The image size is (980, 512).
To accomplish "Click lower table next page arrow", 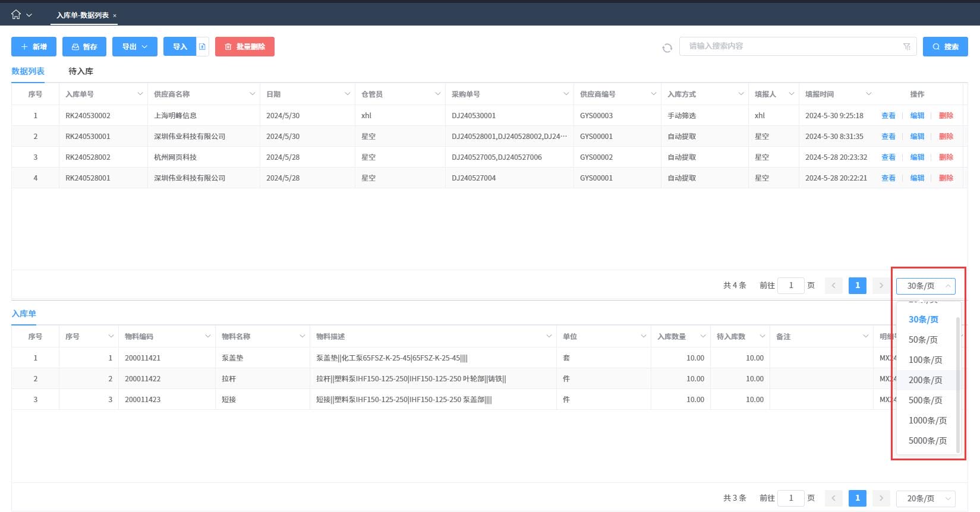I will [x=881, y=498].
